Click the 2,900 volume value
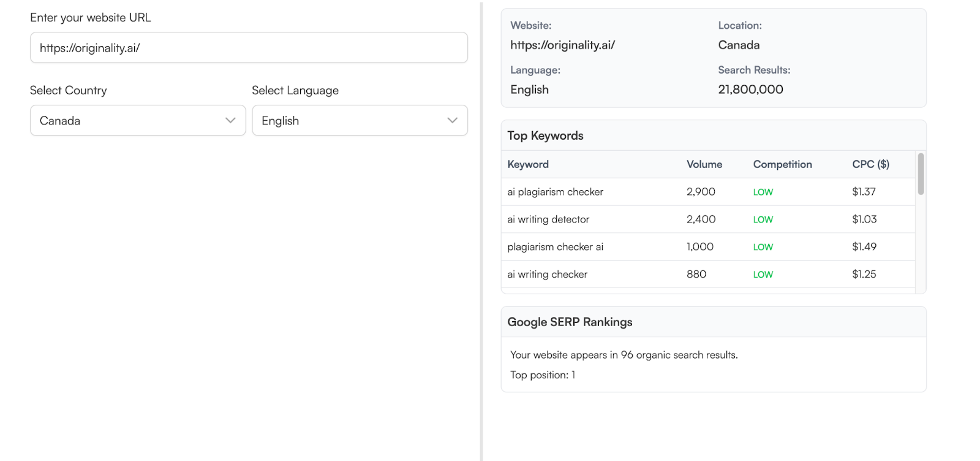980x461 pixels. tap(701, 192)
